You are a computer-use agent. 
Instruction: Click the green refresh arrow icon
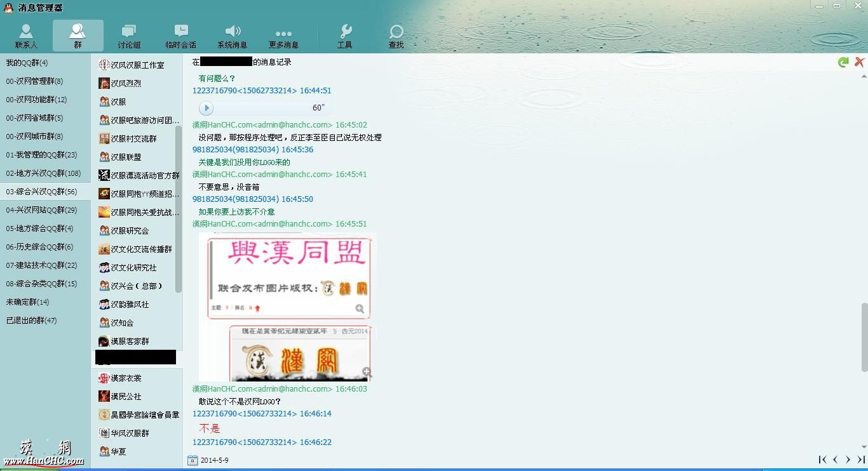pos(843,62)
